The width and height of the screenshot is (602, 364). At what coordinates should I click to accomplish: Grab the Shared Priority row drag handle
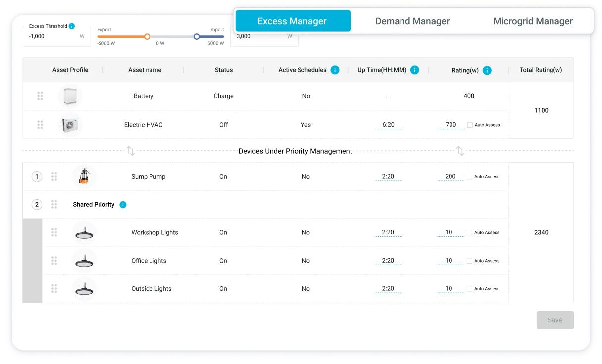click(54, 204)
